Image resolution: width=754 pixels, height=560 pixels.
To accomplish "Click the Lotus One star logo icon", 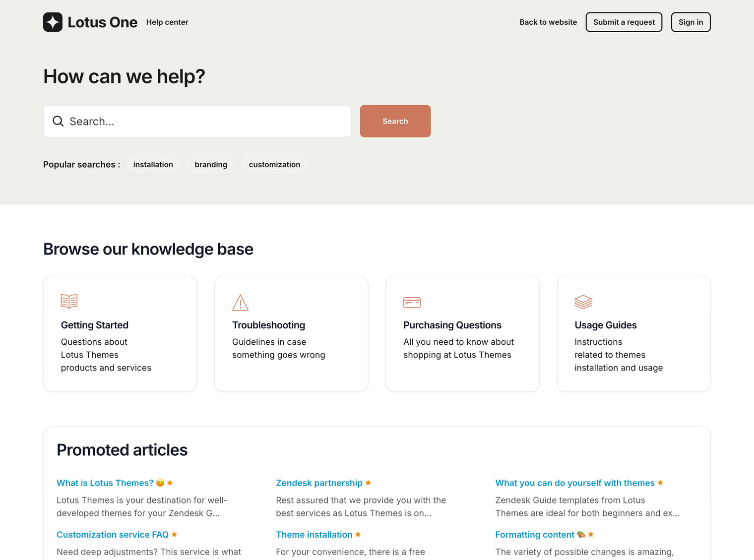I will [x=53, y=22].
